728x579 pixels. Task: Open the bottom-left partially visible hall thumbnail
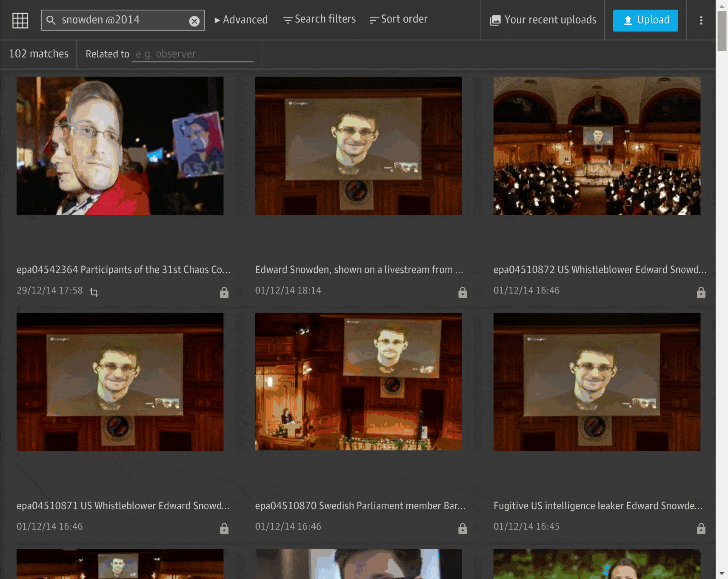pos(120,564)
